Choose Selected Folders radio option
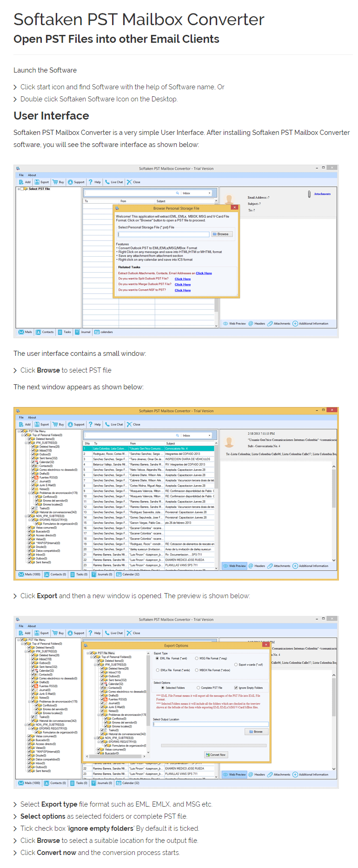 click(x=163, y=688)
